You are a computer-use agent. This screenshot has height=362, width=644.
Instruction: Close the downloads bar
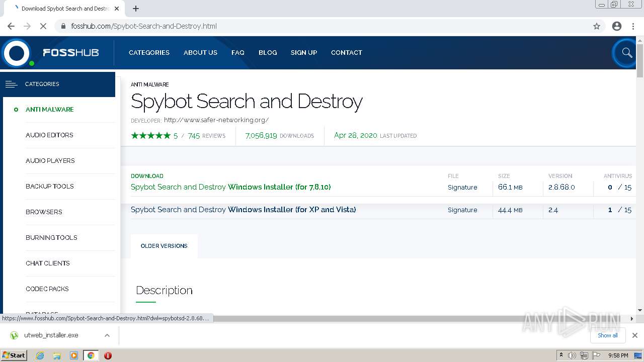tap(635, 335)
